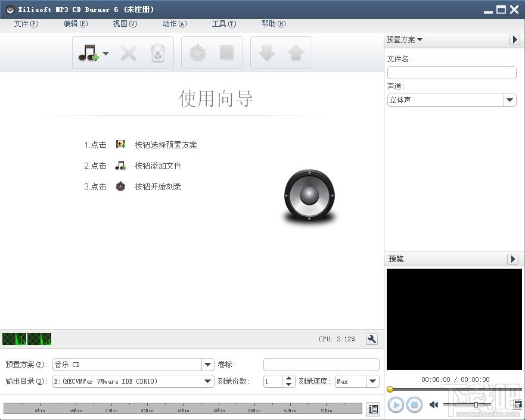Viewport: 525px width, 420px height.
Task: Click the stop button in preview
Action: 415,405
